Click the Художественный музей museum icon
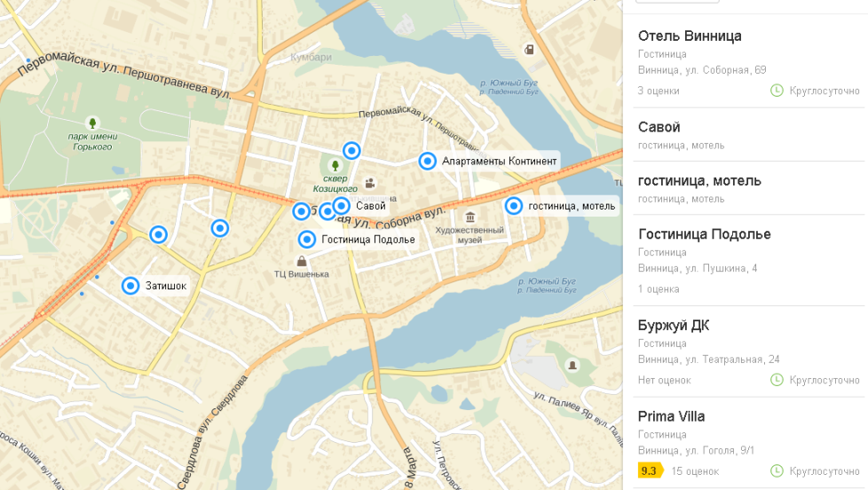 point(470,217)
